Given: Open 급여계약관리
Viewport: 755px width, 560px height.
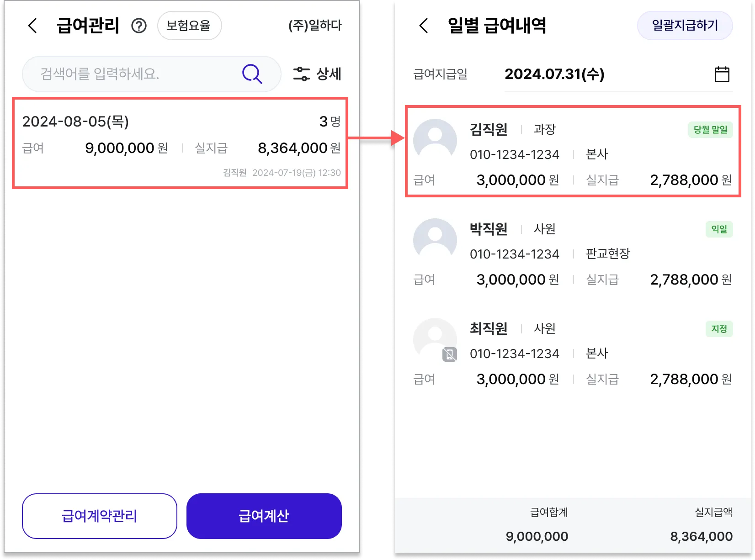Looking at the screenshot, I should (100, 516).
